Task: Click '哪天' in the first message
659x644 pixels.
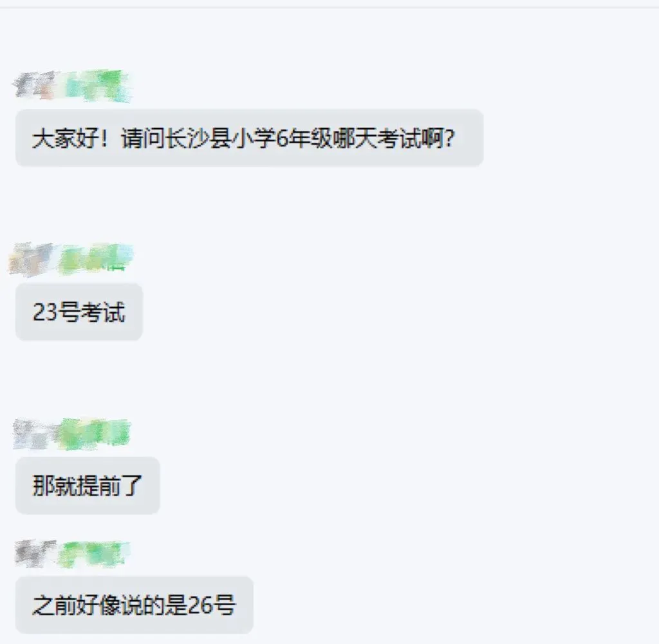Action: (x=354, y=138)
